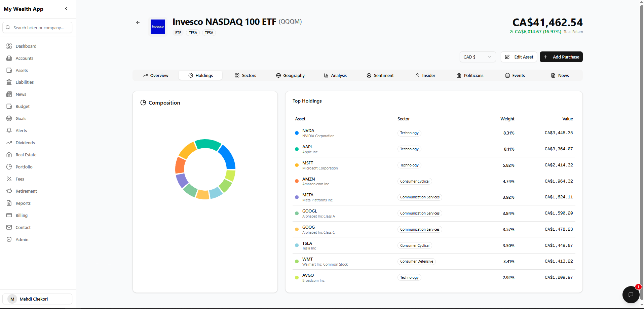Click the search magnifier icon
Image resolution: width=644 pixels, height=309 pixels.
coord(8,28)
